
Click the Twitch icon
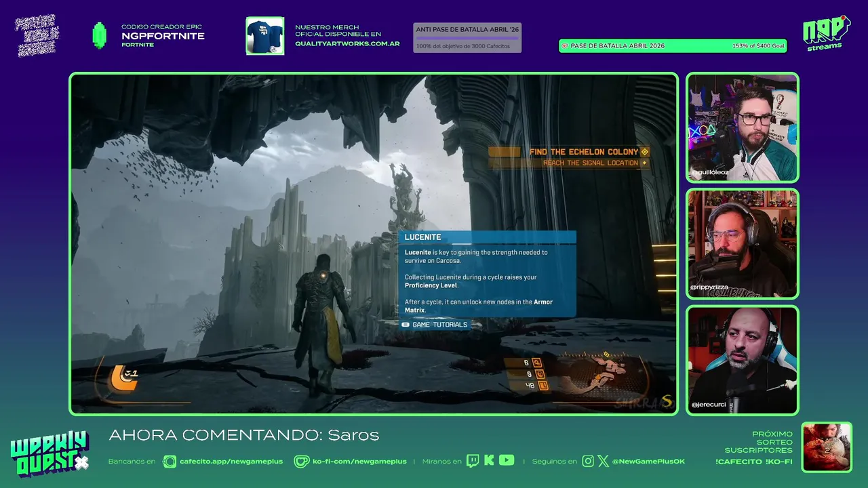click(x=473, y=461)
